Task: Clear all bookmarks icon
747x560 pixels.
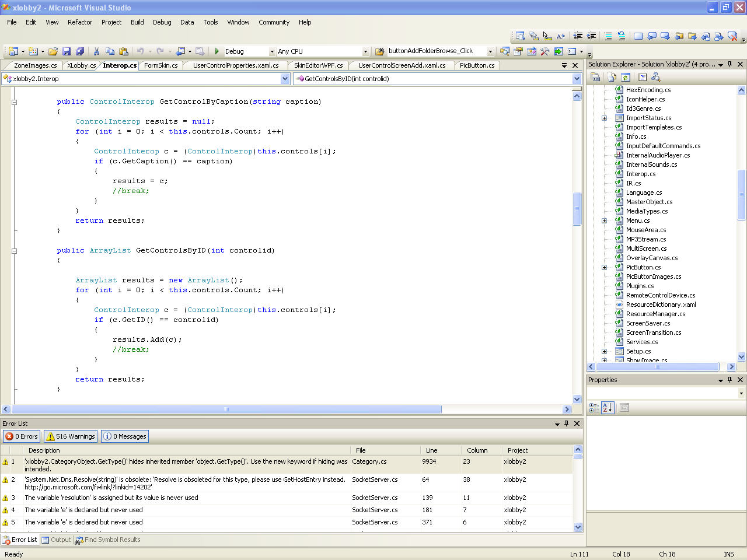Action: point(732,36)
